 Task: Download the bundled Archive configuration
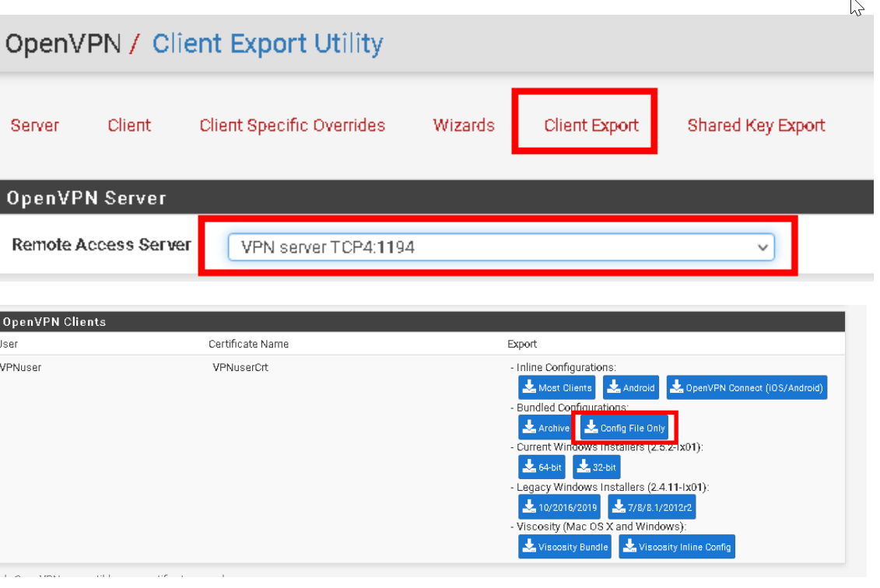coord(545,428)
